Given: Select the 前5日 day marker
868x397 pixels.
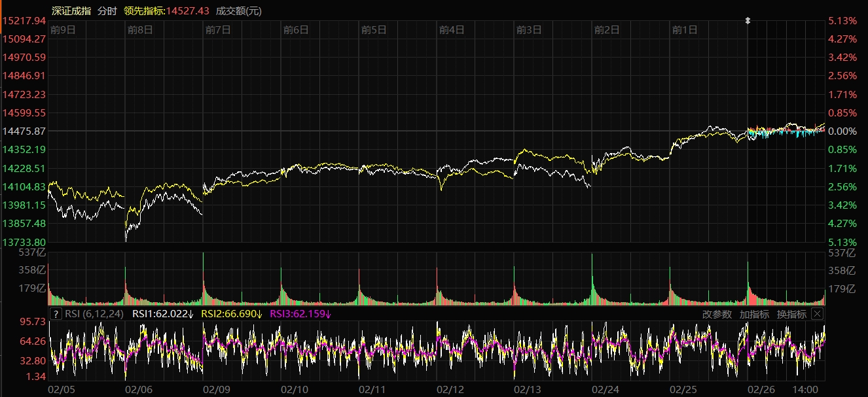Looking at the screenshot, I should click(374, 29).
